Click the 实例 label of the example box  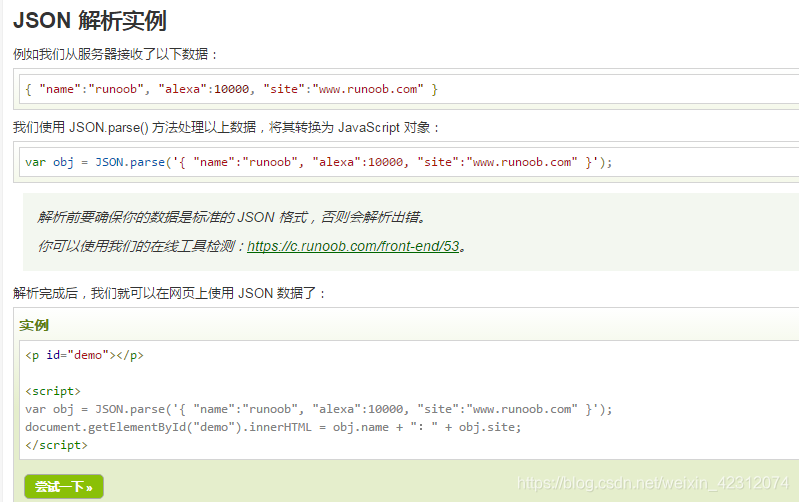[x=34, y=325]
